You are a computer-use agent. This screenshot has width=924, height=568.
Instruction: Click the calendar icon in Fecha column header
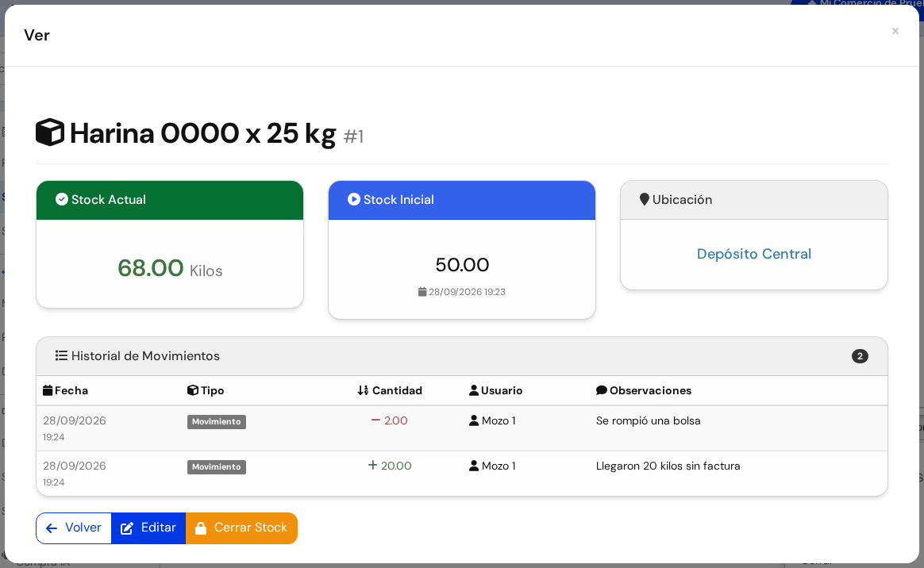(48, 390)
